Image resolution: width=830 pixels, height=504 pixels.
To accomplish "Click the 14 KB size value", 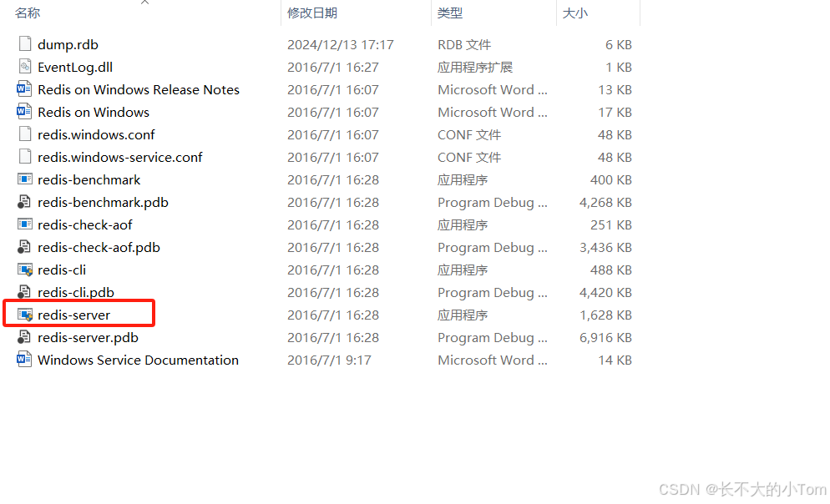I will tap(615, 360).
